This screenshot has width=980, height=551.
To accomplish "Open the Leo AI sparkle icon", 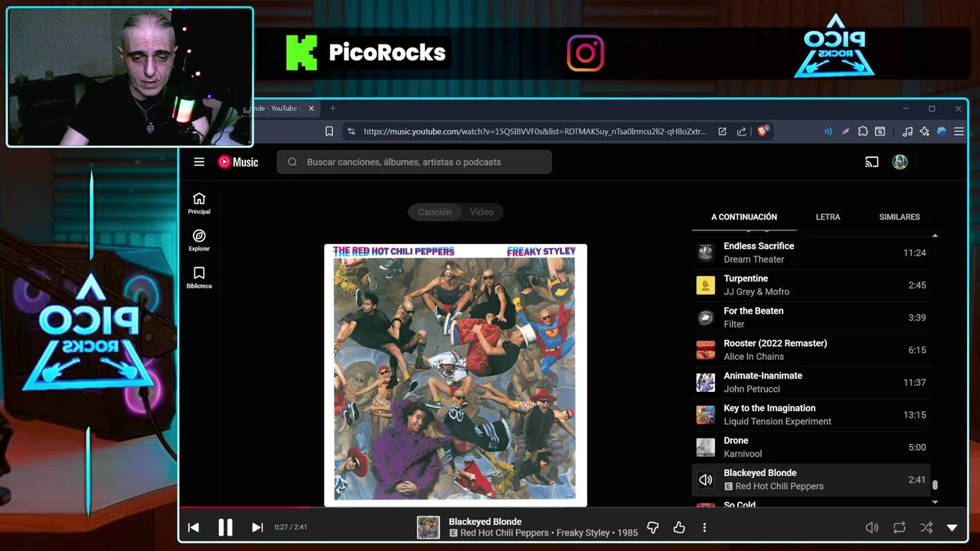I will coord(925,132).
